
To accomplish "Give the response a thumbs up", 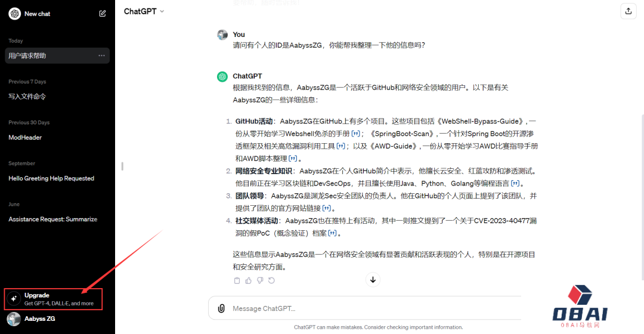I will [x=249, y=280].
